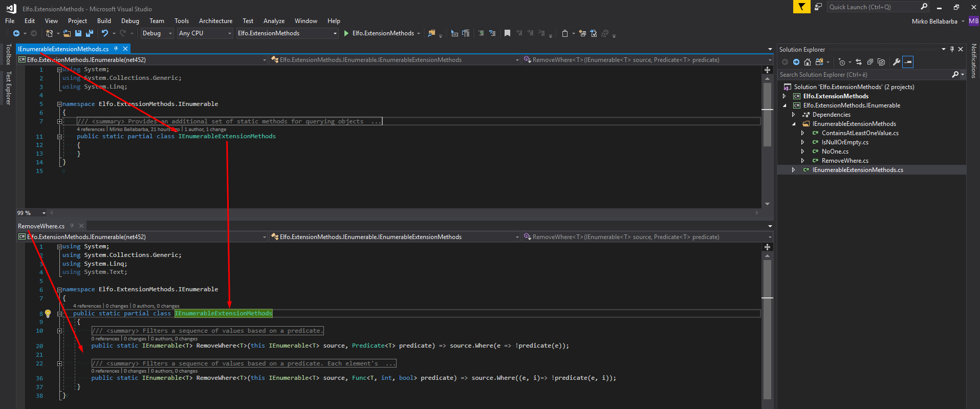Click the lightbulb quick actions icon
The height and width of the screenshot is (409, 980).
point(48,313)
